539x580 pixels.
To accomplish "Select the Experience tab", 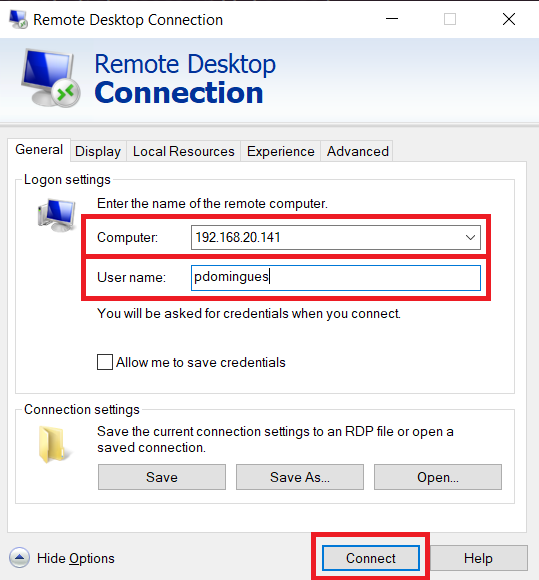I will coord(280,151).
